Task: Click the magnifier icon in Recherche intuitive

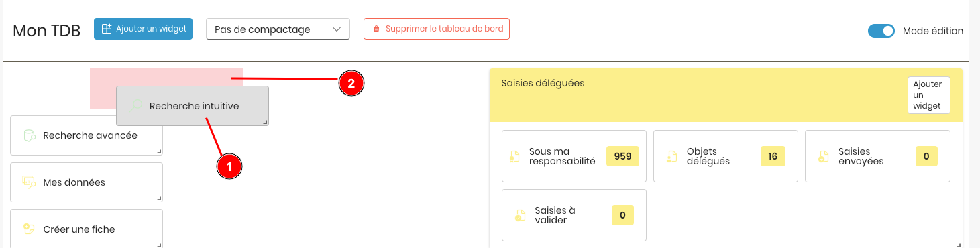Action: point(135,106)
